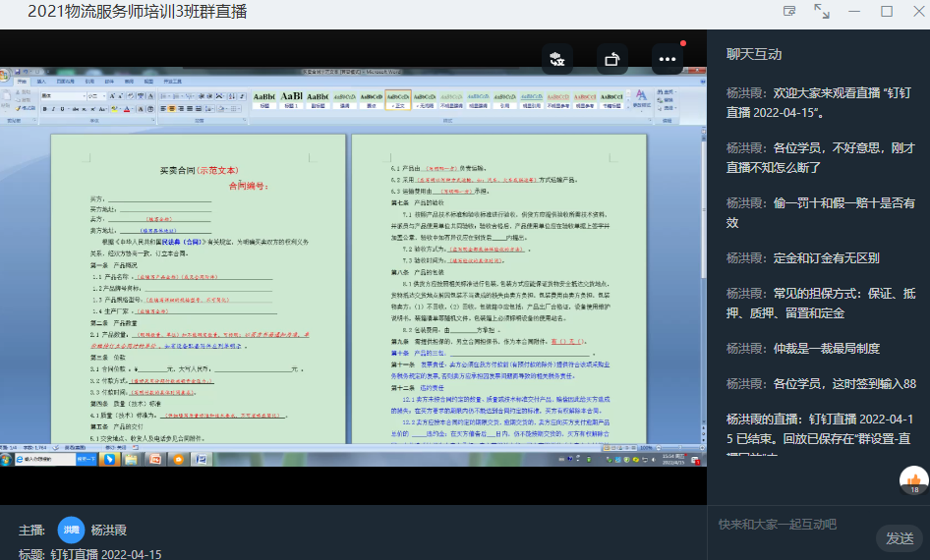Click the host's blue avatar
The image size is (930, 560).
tap(71, 530)
